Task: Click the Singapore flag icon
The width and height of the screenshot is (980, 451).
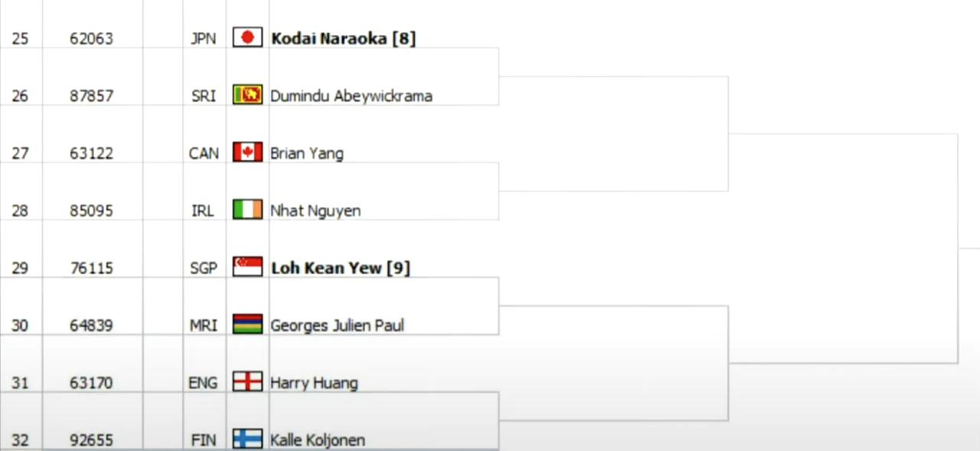Action: tap(247, 267)
